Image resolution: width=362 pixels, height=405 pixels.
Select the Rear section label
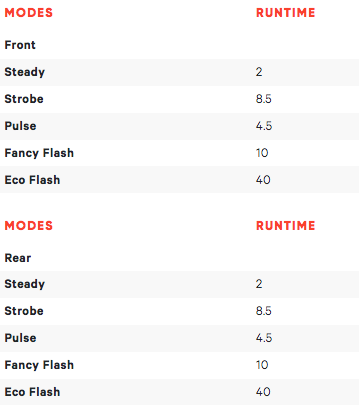point(18,258)
